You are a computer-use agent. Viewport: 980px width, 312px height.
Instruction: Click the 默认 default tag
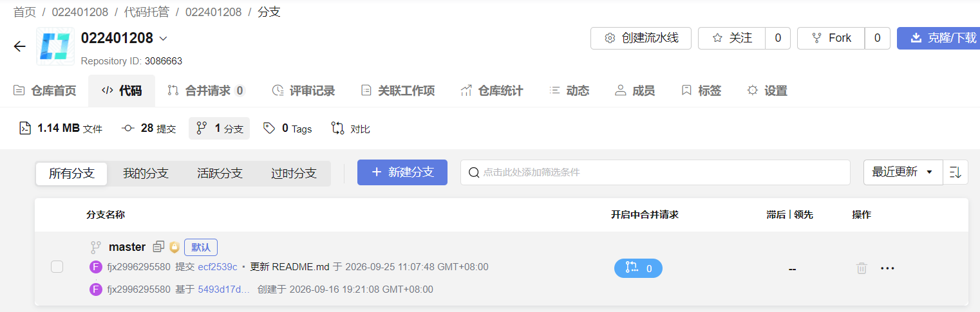click(201, 247)
